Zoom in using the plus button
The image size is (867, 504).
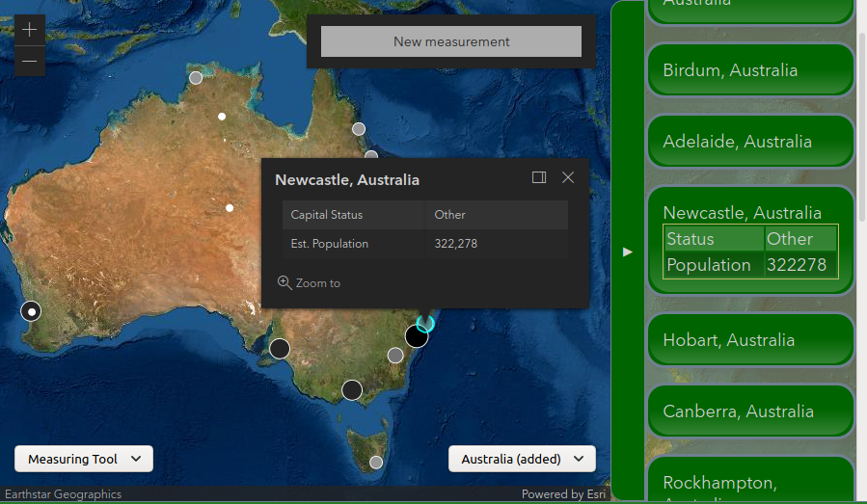click(x=29, y=30)
